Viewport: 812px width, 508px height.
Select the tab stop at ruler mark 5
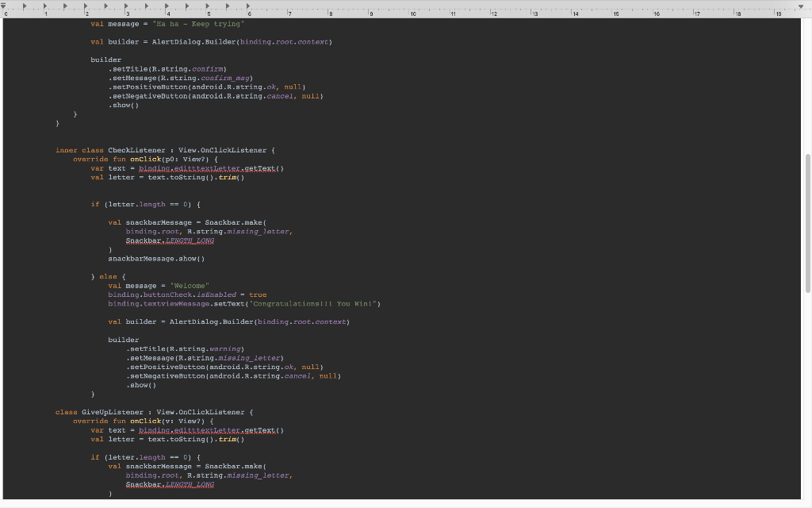(x=208, y=6)
